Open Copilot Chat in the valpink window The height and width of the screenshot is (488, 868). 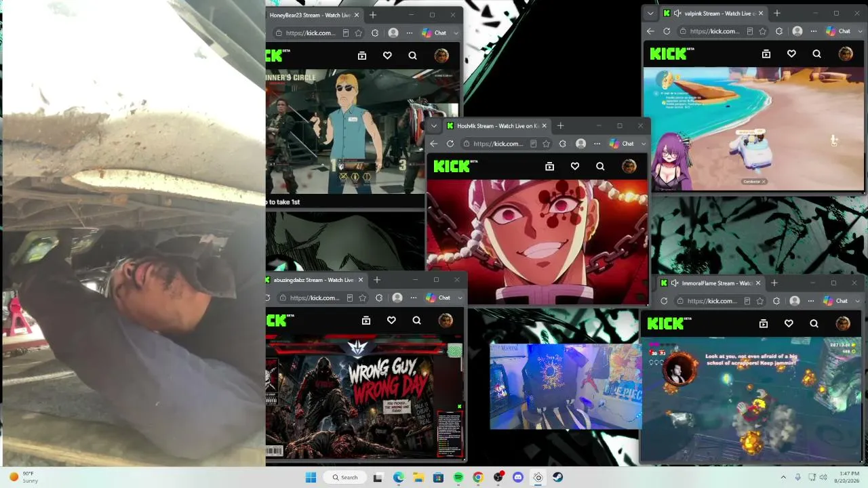[x=838, y=31]
